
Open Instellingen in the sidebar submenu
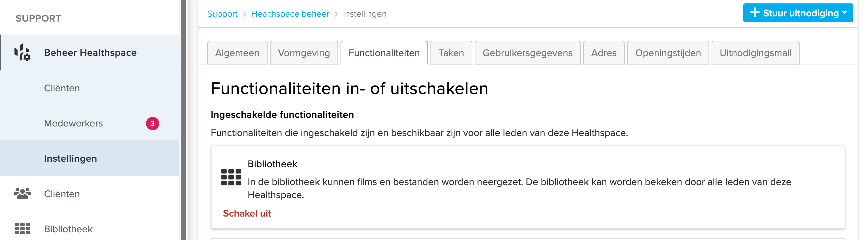[71, 159]
